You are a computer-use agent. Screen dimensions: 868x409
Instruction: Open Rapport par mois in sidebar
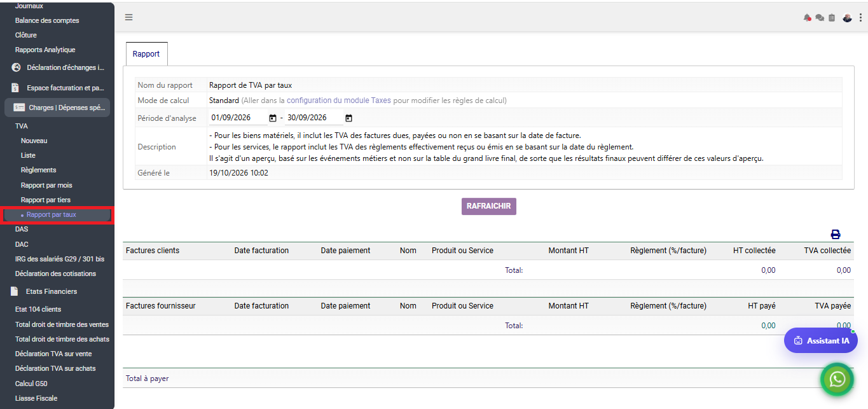click(46, 185)
